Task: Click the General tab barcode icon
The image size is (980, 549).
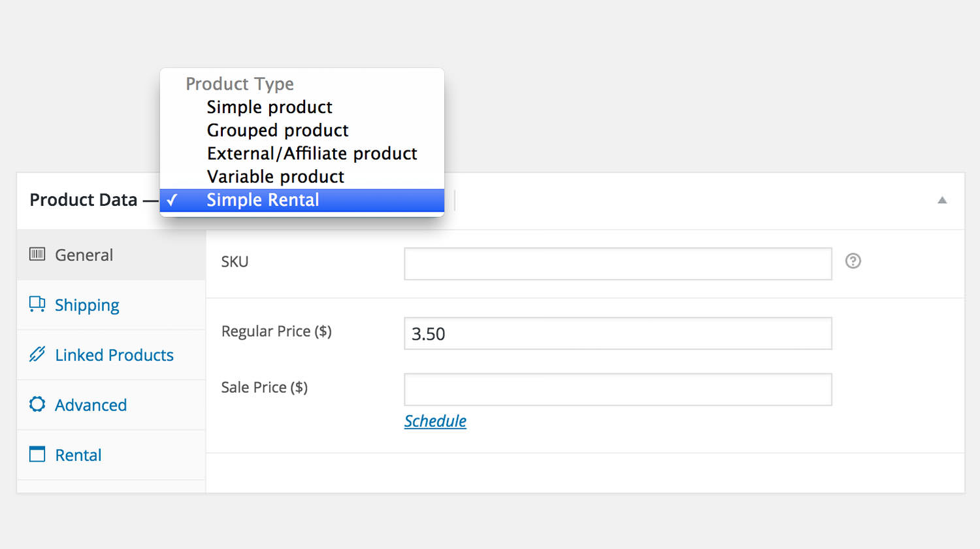Action: coord(37,254)
